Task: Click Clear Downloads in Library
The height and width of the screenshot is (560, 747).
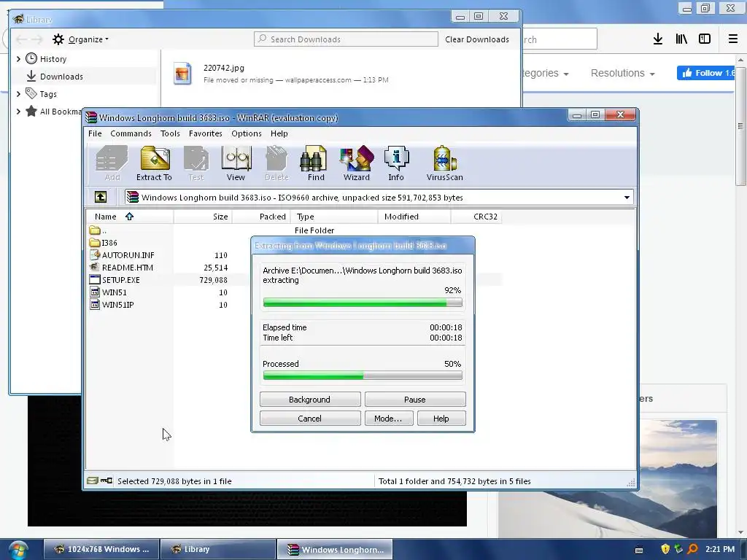Action: click(477, 39)
